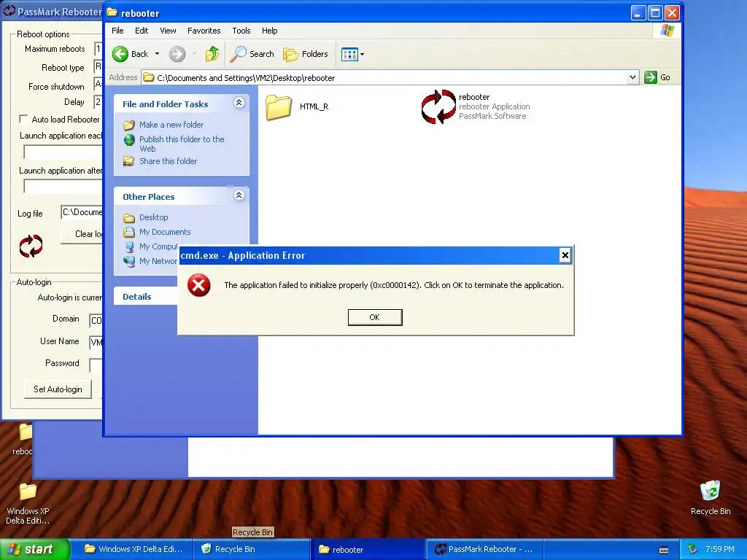This screenshot has height=560, width=747.
Task: Switch to PassMark Rebooter taskbar button
Action: [484, 549]
